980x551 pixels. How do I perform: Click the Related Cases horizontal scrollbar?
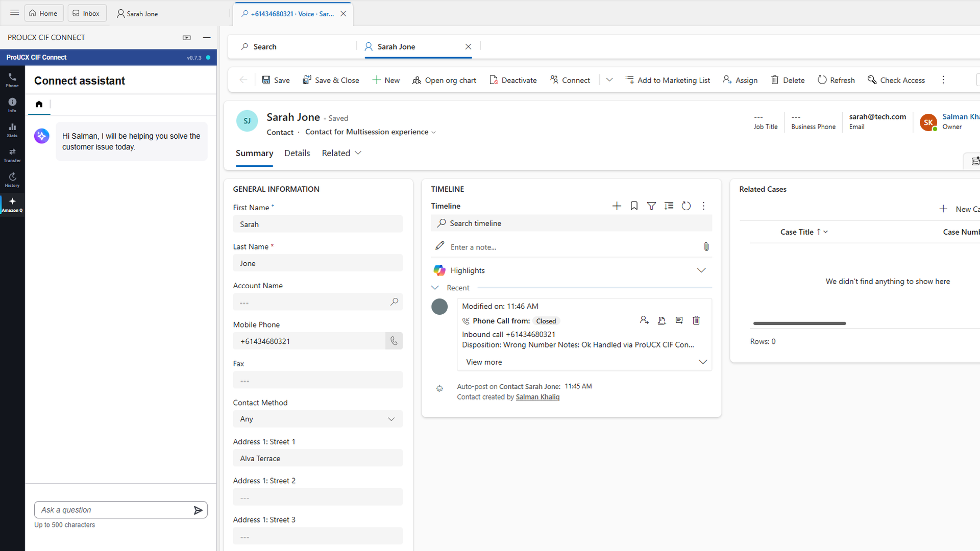799,323
